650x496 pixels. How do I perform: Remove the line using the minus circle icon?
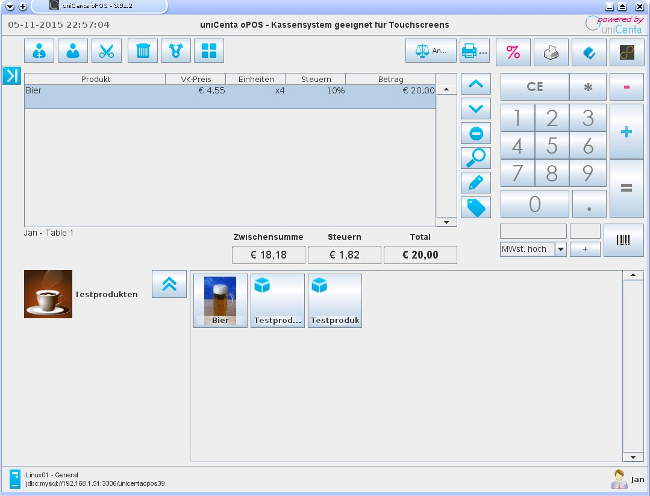pyautogui.click(x=476, y=134)
